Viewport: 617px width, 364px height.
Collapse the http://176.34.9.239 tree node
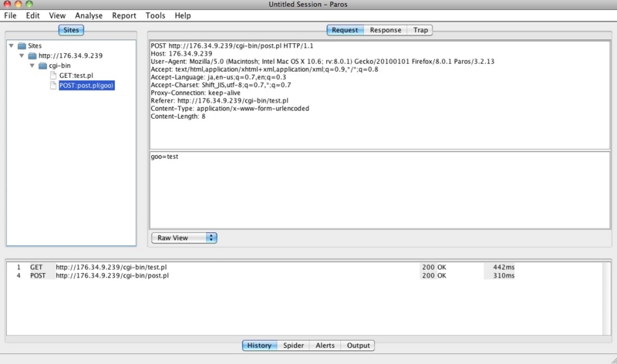22,56
